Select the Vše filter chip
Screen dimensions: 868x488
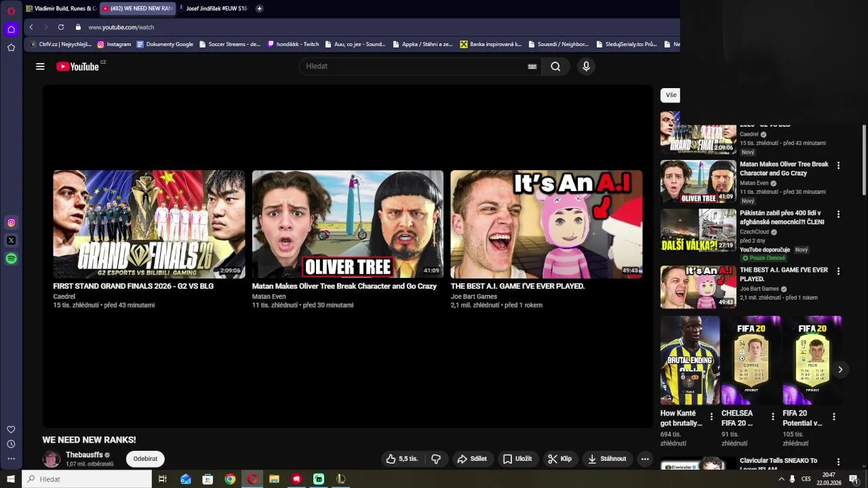(x=671, y=96)
